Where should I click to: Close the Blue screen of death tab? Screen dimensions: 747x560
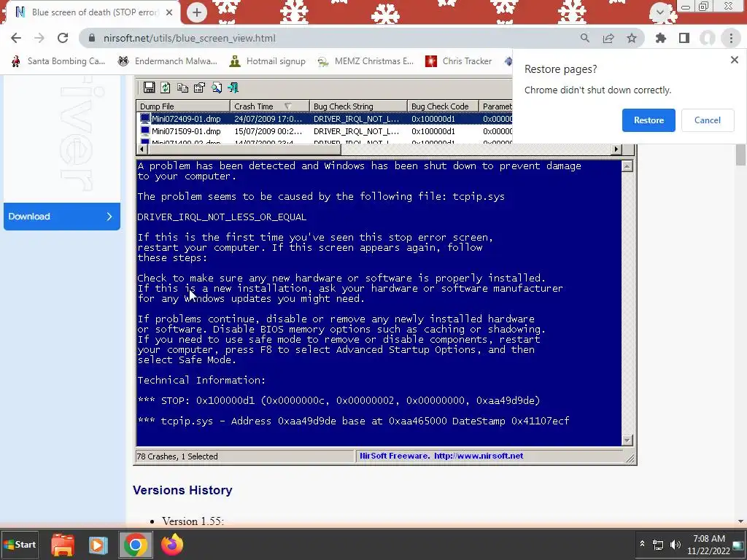click(x=169, y=12)
